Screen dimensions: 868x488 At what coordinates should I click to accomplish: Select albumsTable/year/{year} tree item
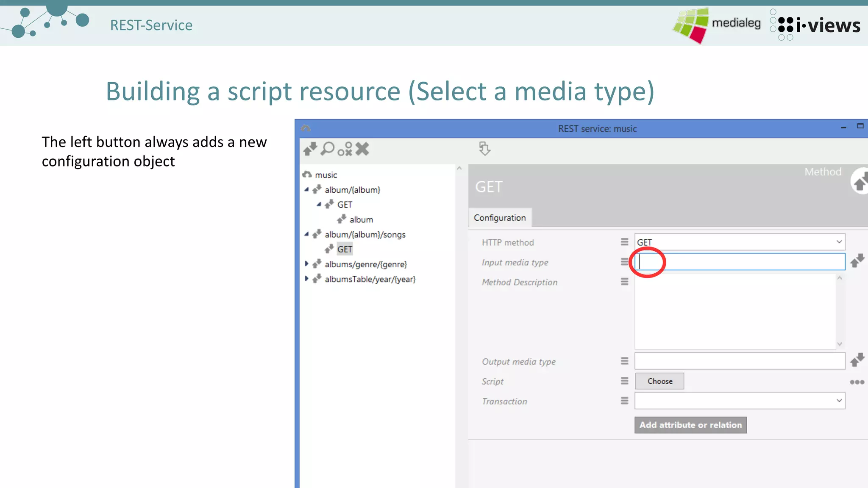(370, 279)
